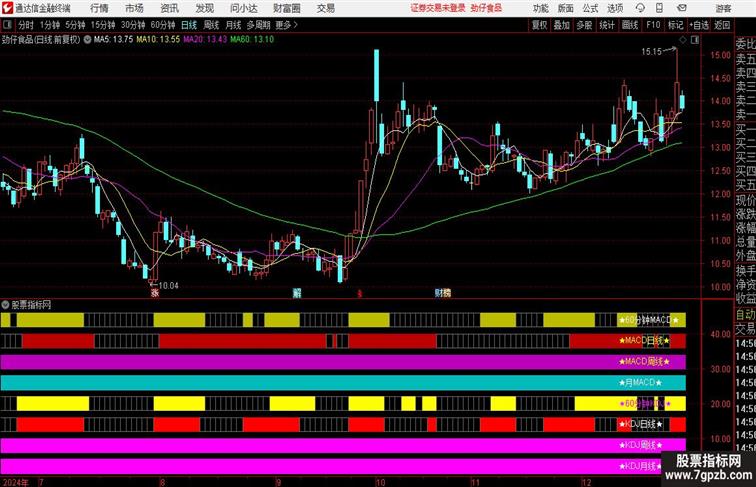Click the 画线 drawing tools button
This screenshot has height=487, width=756.
tap(630, 25)
